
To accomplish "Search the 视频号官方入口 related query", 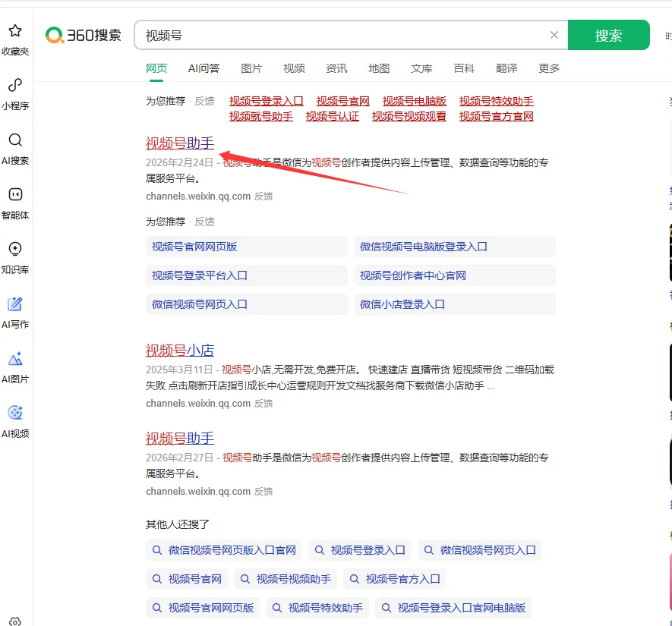I will [395, 579].
